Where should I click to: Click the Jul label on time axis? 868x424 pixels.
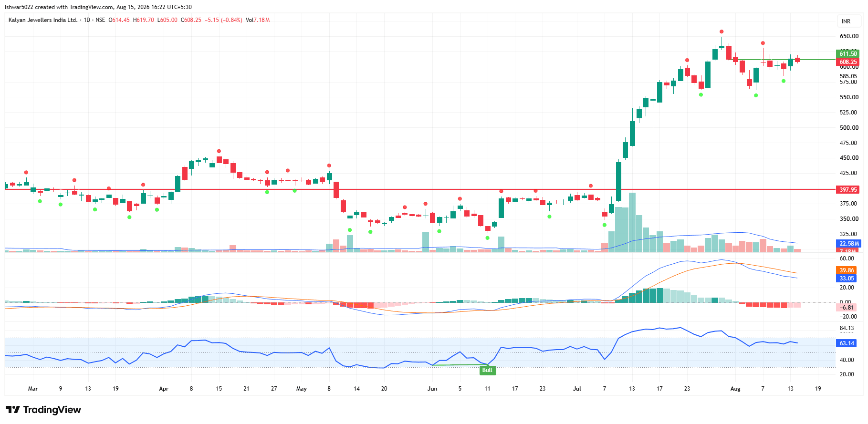coord(577,389)
